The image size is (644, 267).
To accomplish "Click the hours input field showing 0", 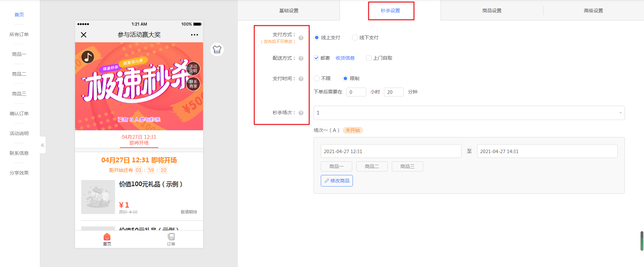I will point(356,92).
